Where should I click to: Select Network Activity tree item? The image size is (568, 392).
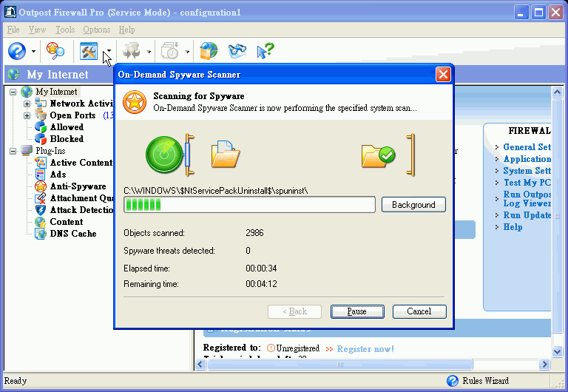81,104
